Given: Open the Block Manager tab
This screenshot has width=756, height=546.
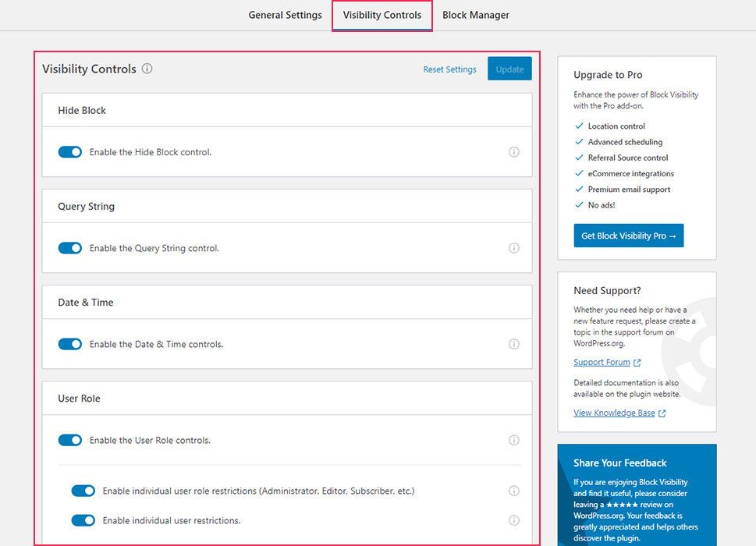Looking at the screenshot, I should coord(475,15).
